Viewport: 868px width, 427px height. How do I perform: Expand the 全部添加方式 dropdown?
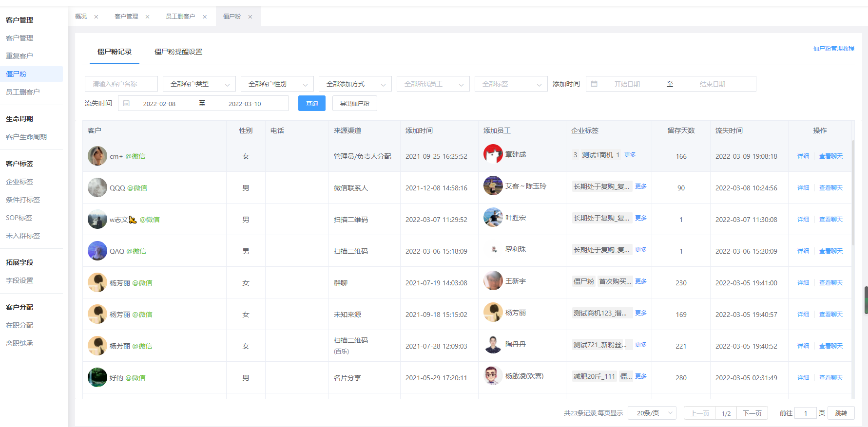(355, 84)
